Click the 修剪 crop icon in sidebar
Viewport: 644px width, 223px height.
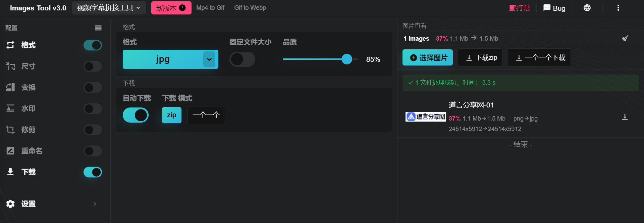coord(10,130)
